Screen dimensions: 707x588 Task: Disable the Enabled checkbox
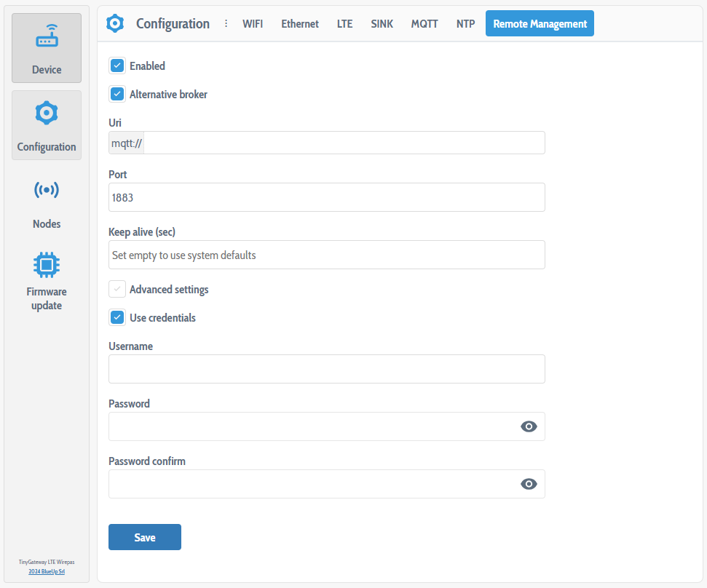click(x=117, y=65)
